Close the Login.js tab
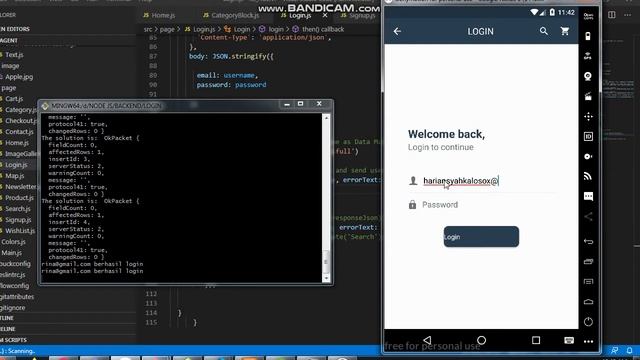Screen dimensions: 640x360 [x=325, y=15]
